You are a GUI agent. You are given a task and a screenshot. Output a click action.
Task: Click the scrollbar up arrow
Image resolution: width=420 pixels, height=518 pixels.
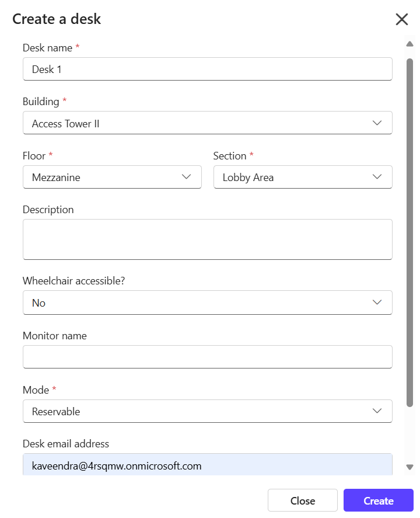(409, 44)
